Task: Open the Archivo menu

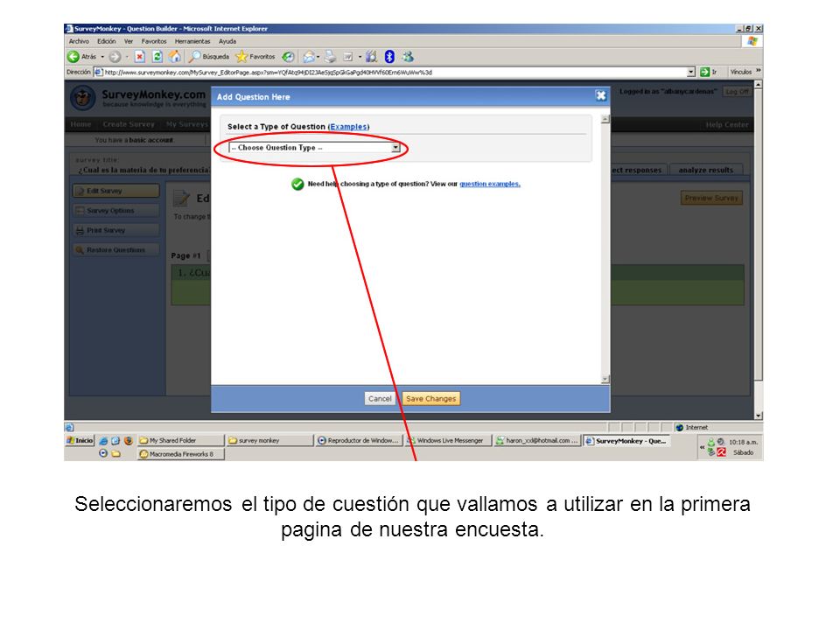Action: click(79, 41)
